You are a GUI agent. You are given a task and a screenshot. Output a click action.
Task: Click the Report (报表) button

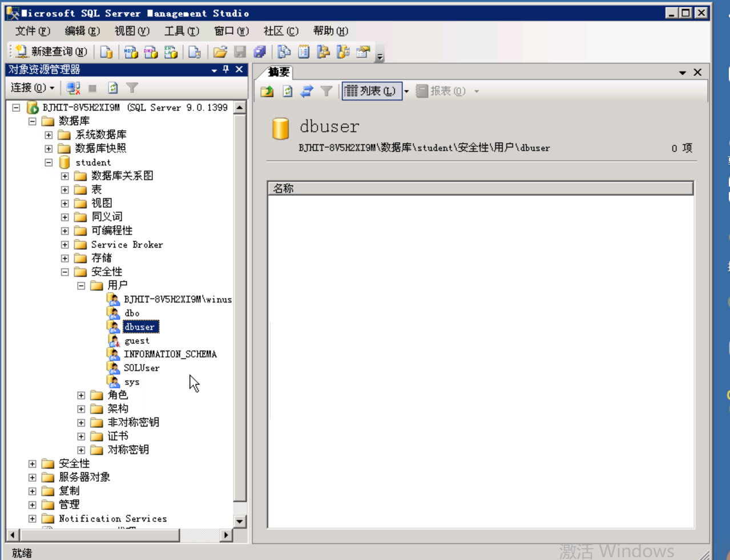(441, 91)
